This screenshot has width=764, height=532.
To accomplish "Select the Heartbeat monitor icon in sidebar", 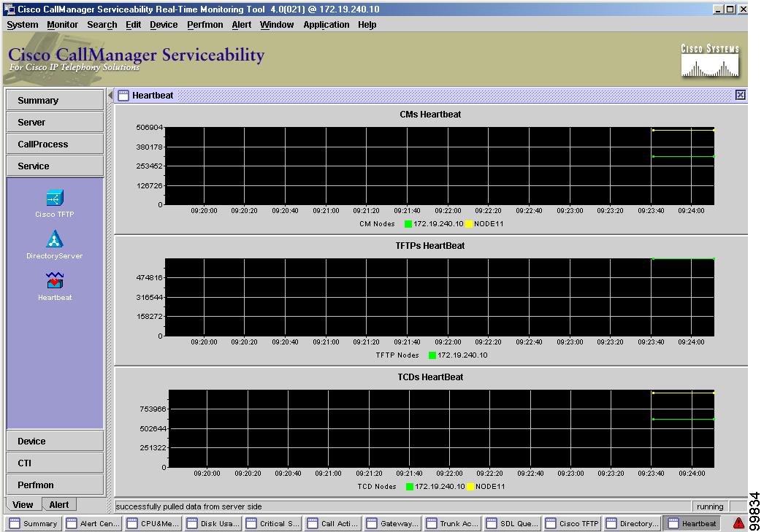I will click(x=55, y=280).
